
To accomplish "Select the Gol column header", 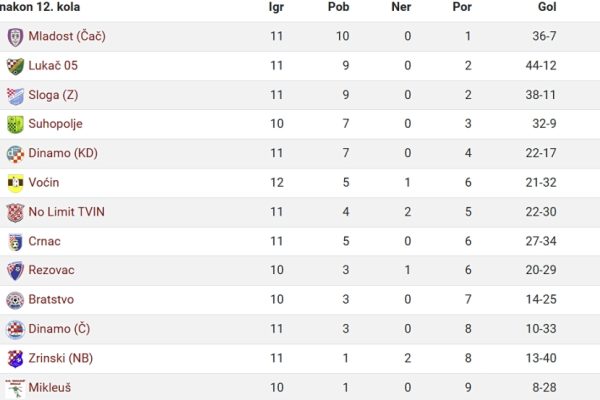I will pyautogui.click(x=547, y=7).
